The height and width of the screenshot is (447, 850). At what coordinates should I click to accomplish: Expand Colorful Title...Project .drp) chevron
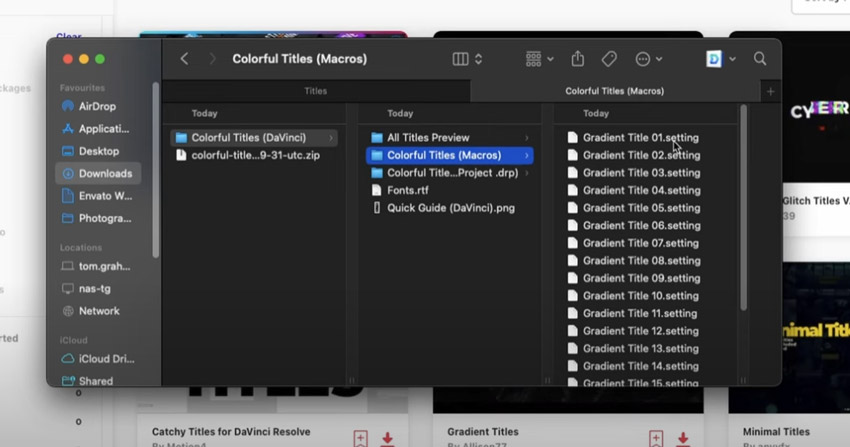[526, 173]
